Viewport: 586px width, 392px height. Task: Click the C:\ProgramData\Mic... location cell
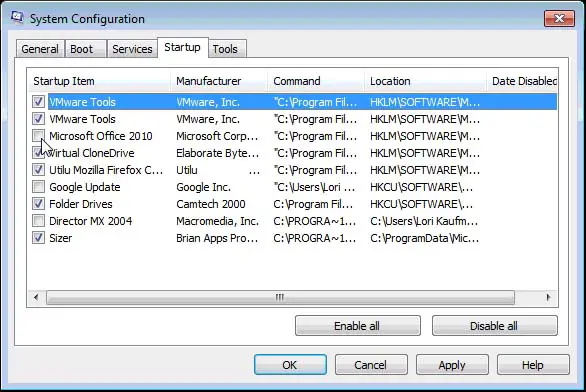click(x=425, y=238)
